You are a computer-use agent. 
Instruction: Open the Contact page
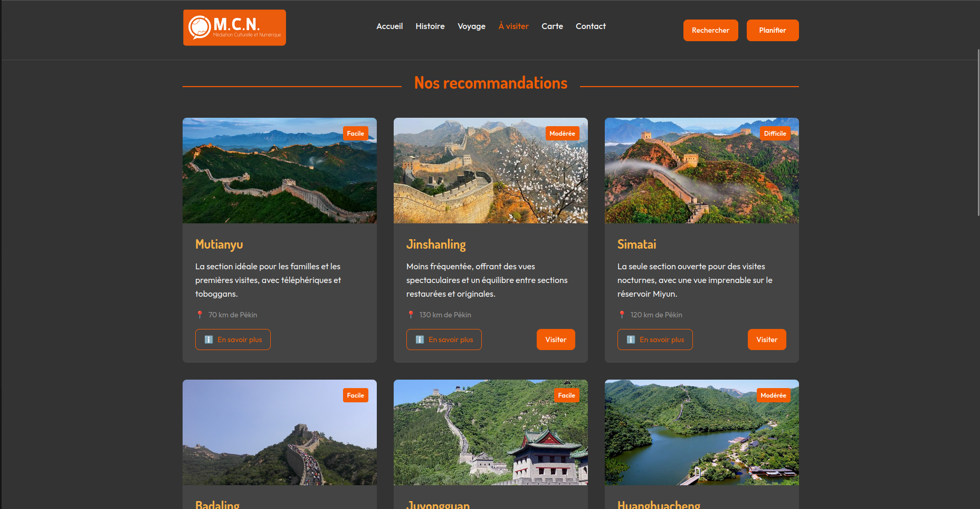click(x=591, y=26)
